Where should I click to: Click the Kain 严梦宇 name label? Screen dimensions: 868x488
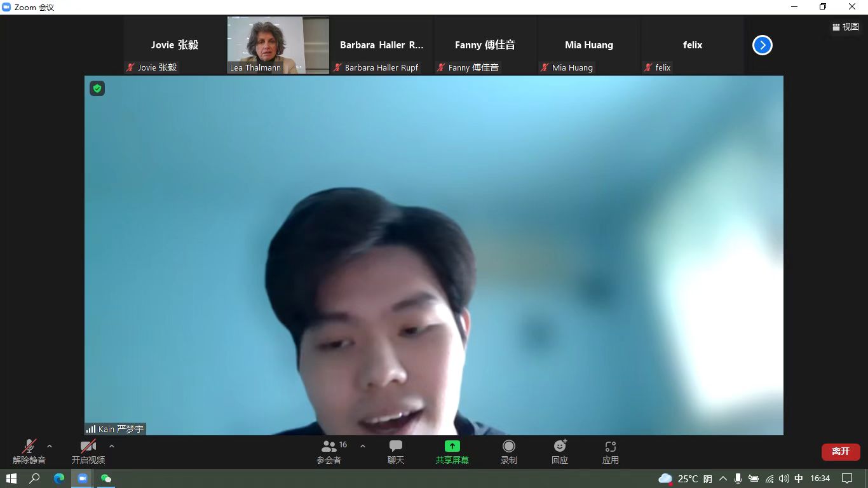click(121, 430)
